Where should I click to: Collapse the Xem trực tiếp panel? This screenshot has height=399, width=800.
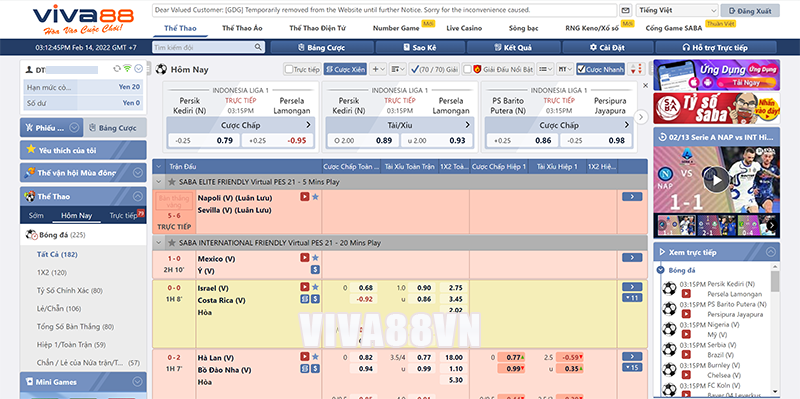[770, 252]
